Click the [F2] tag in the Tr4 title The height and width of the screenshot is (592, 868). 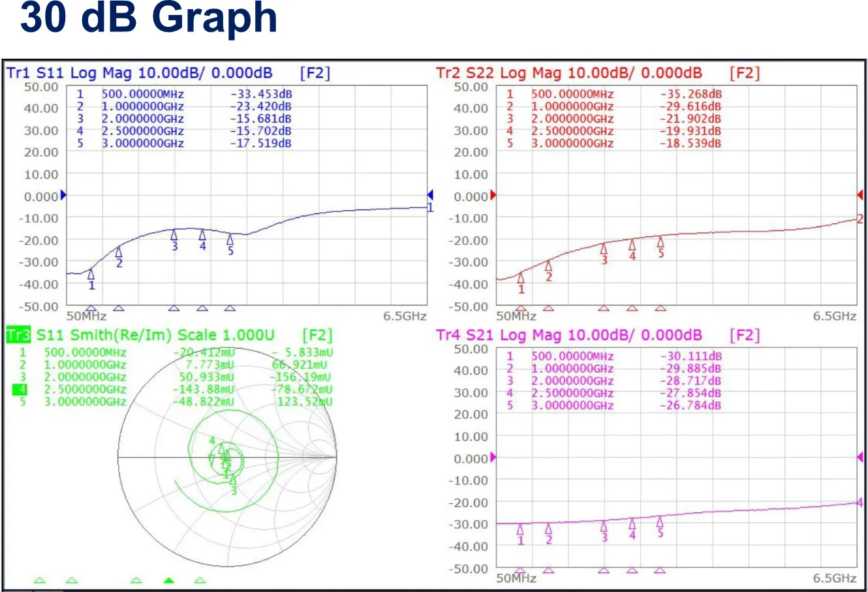745,335
